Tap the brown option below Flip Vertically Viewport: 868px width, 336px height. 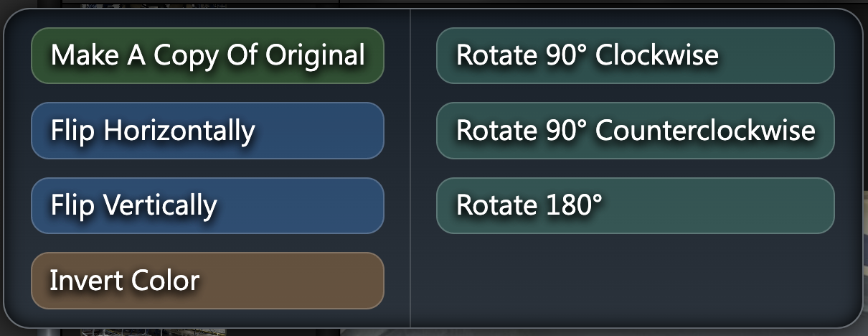coord(207,280)
